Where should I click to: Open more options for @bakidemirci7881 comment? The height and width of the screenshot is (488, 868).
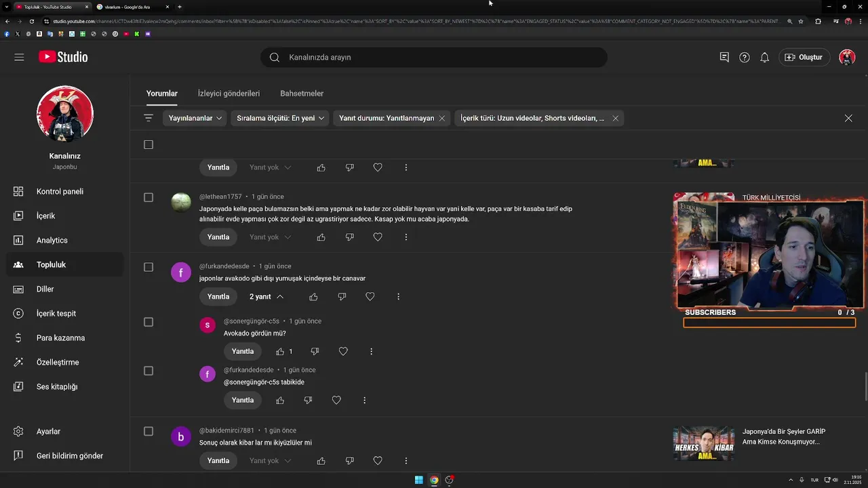(406, 461)
